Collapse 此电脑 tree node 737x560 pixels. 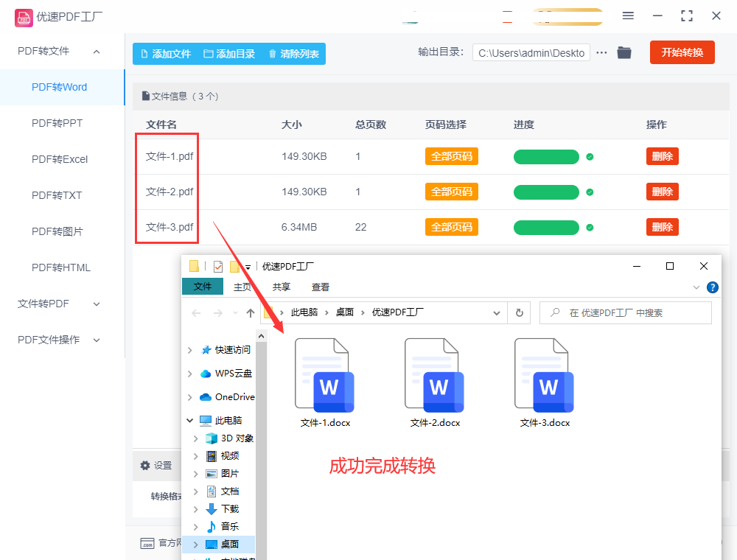click(189, 421)
